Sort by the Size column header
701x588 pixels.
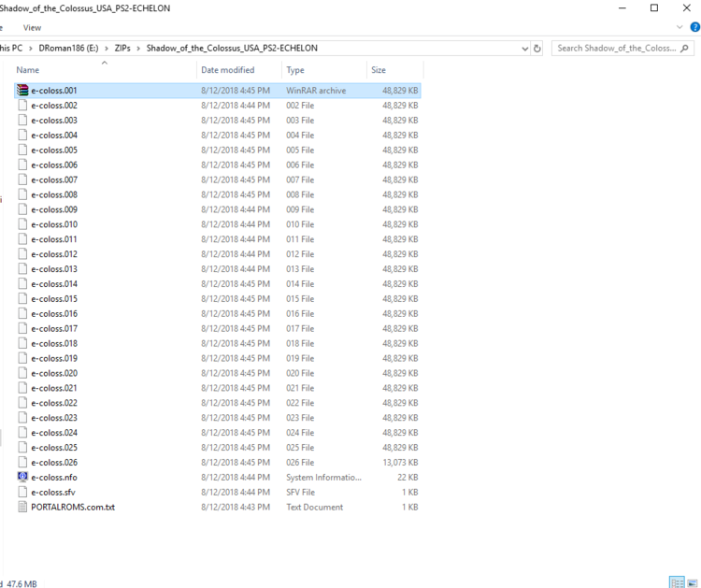[379, 70]
